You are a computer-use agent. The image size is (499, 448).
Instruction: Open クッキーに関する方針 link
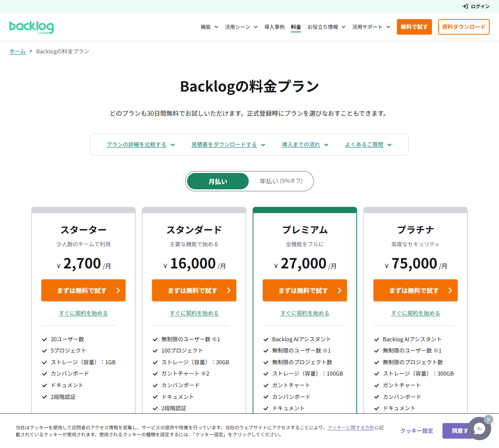click(x=351, y=427)
